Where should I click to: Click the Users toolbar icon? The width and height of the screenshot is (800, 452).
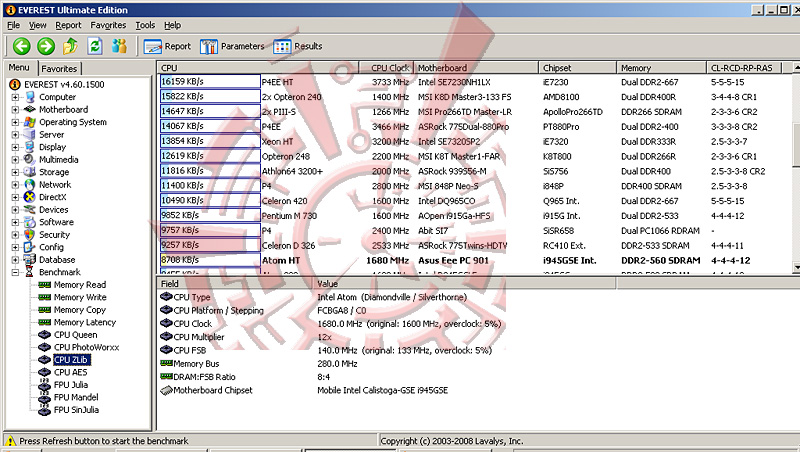coord(119,46)
